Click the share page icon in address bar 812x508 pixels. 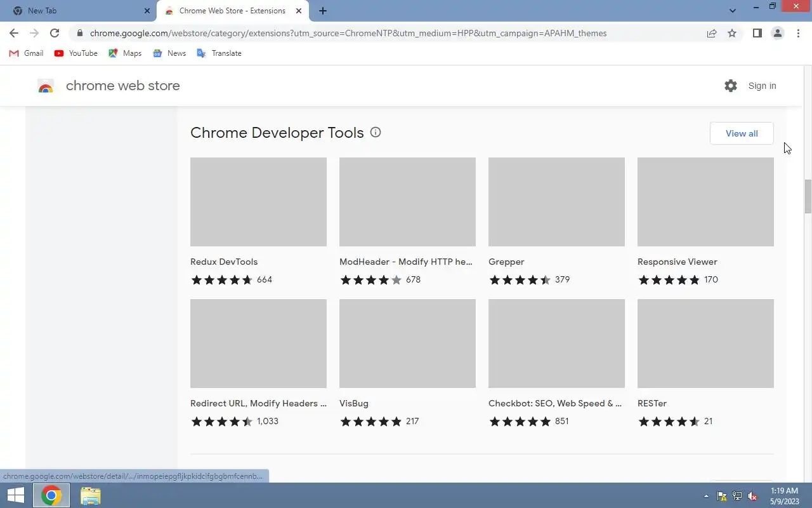click(x=712, y=33)
